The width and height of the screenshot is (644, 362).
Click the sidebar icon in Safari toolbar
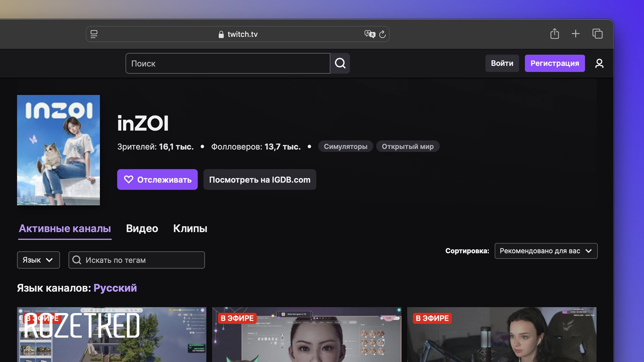tap(94, 34)
